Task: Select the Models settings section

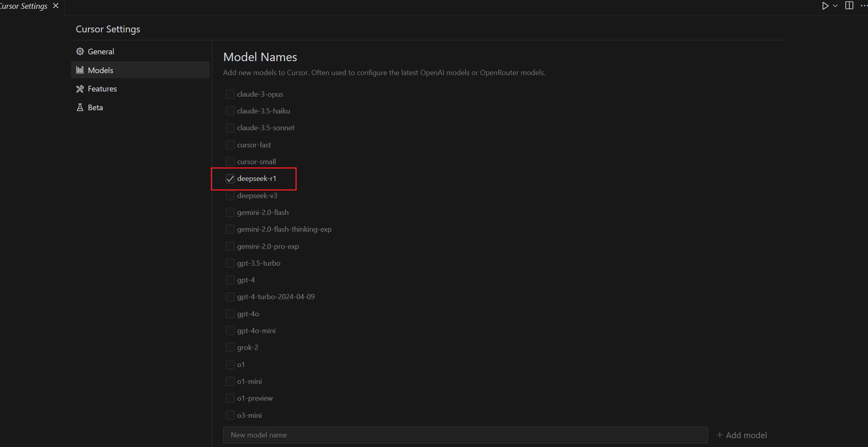Action: click(140, 70)
